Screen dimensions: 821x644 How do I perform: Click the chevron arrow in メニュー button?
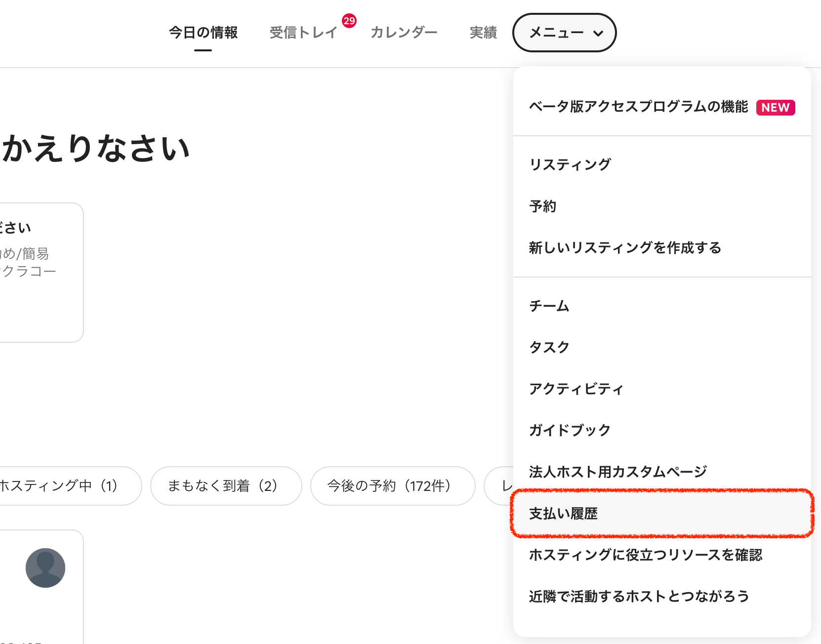[598, 34]
